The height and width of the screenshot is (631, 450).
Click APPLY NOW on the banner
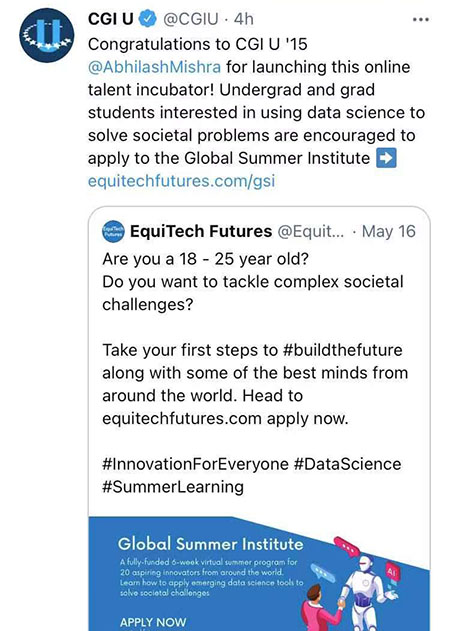(x=153, y=622)
